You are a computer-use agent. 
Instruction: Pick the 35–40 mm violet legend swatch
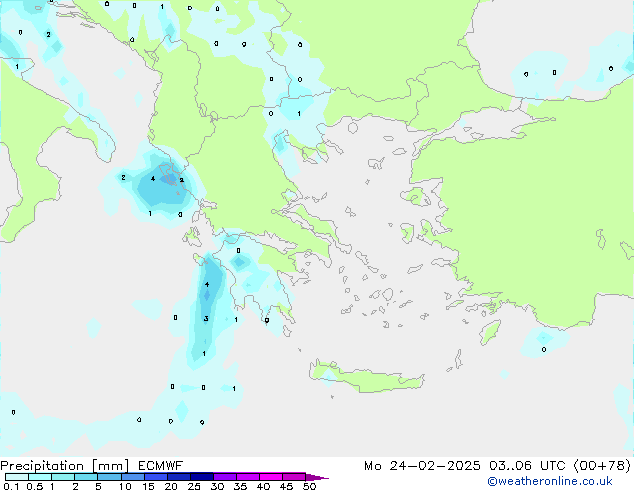point(247,477)
